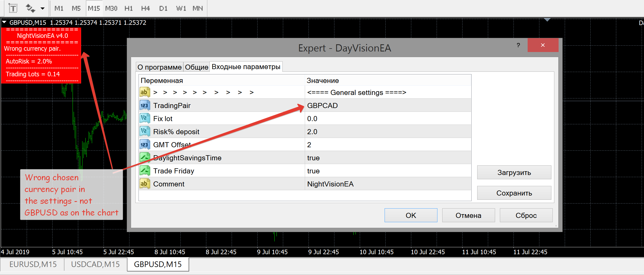The height and width of the screenshot is (275, 644).
Task: Click the arrows objects tool icon
Action: 30,8
